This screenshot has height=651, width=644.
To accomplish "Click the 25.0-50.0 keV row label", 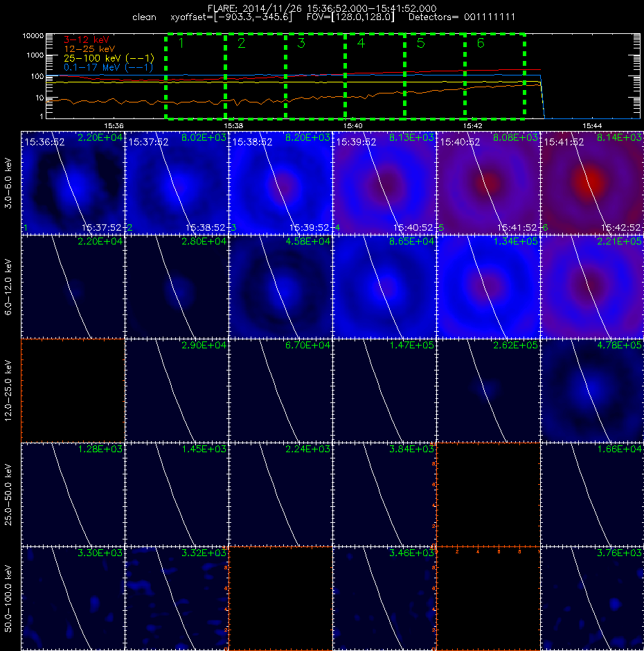I will point(8,494).
